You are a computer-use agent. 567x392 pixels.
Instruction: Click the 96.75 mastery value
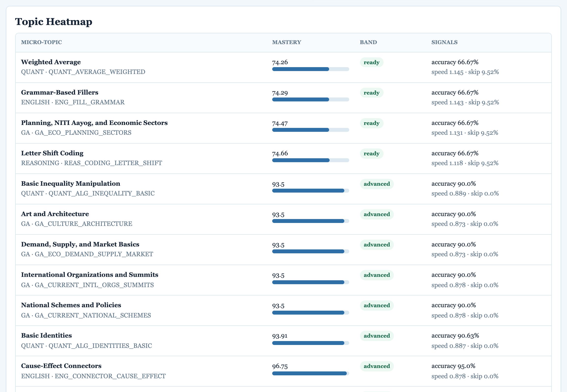[280, 366]
